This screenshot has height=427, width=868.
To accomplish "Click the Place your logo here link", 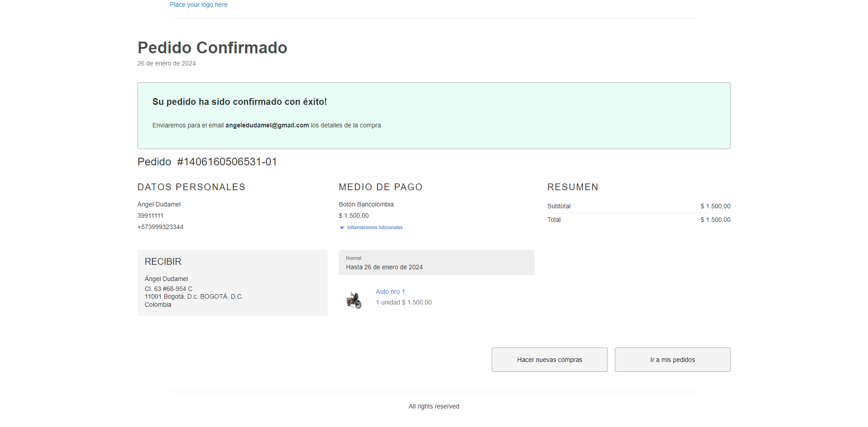I will [x=198, y=5].
